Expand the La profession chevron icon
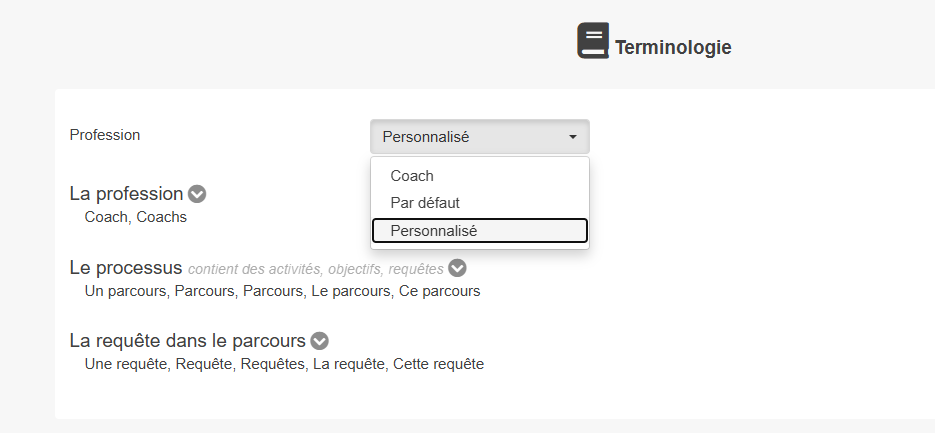The width and height of the screenshot is (935, 433). pos(197,194)
